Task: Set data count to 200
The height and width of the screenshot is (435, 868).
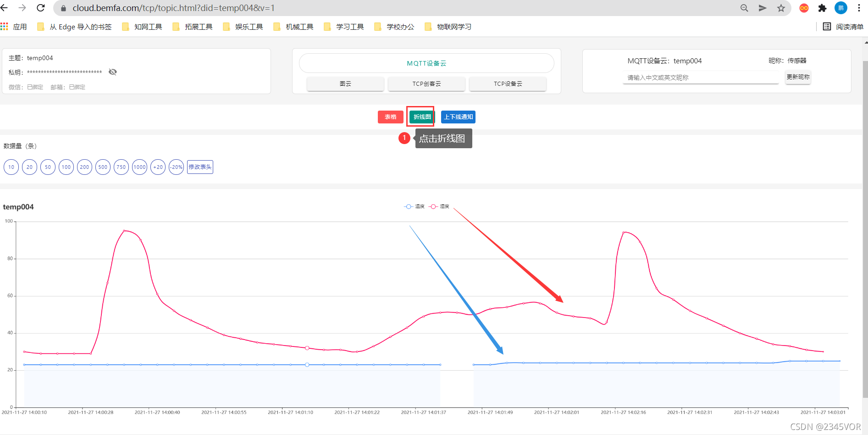Action: (x=84, y=167)
